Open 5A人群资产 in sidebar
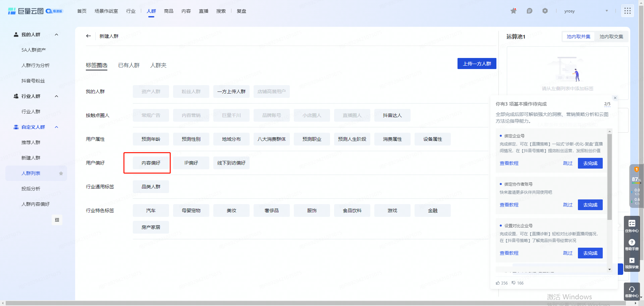Viewport: 644px width, 306px height. (x=34, y=50)
